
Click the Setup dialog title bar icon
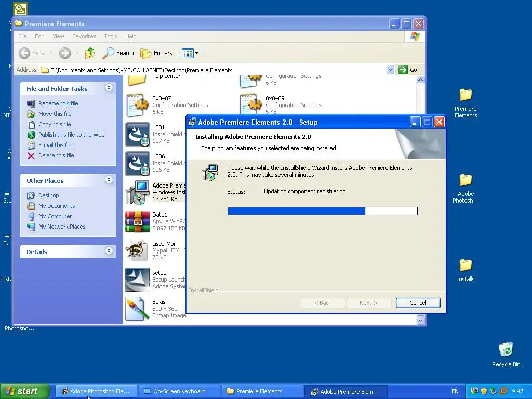coord(192,122)
